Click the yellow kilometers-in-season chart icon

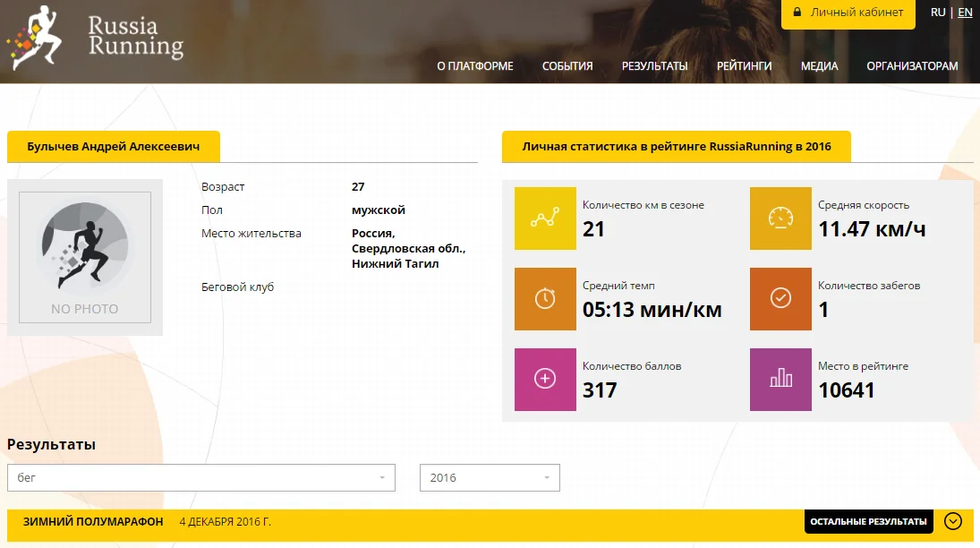[545, 218]
